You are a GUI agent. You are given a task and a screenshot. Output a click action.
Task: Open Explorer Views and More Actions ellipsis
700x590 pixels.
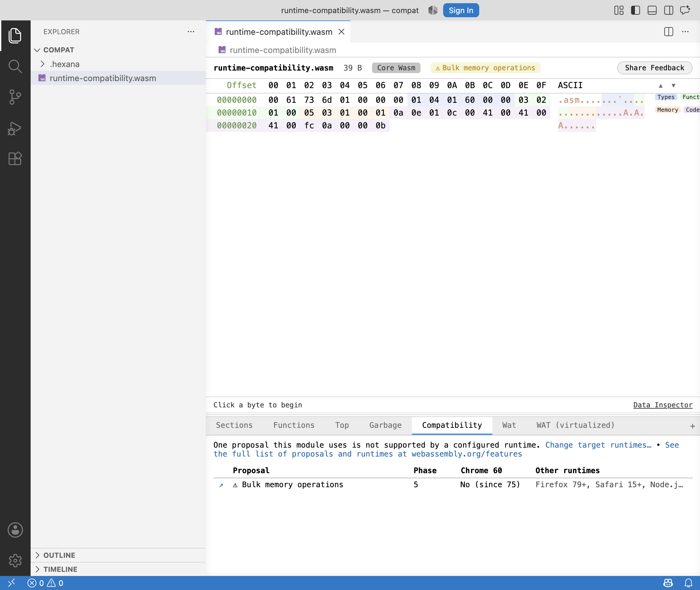tap(191, 32)
